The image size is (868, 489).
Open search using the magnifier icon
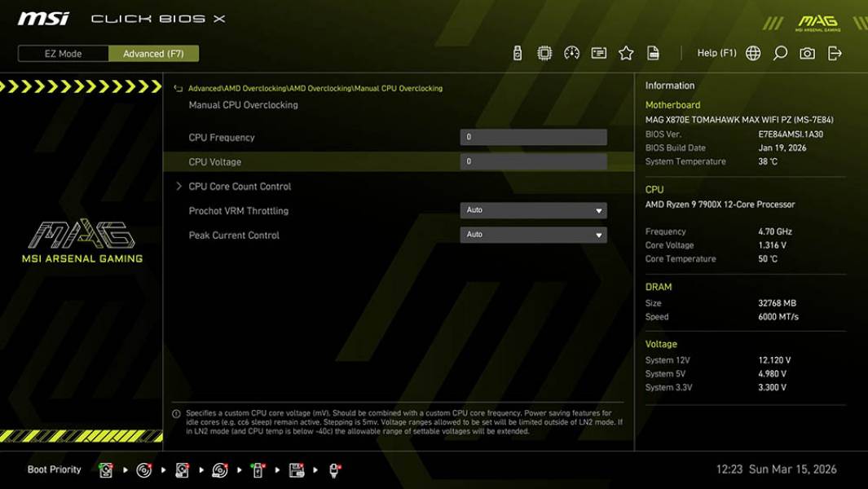point(778,52)
